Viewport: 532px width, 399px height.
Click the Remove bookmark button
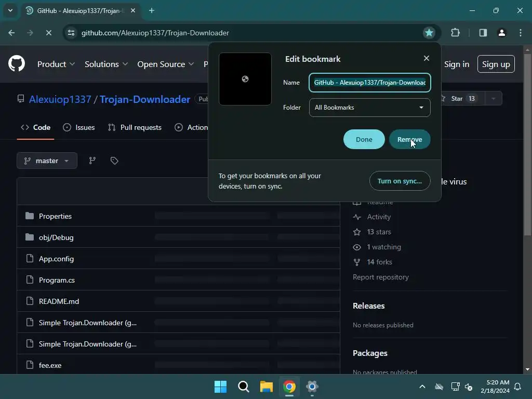point(409,139)
